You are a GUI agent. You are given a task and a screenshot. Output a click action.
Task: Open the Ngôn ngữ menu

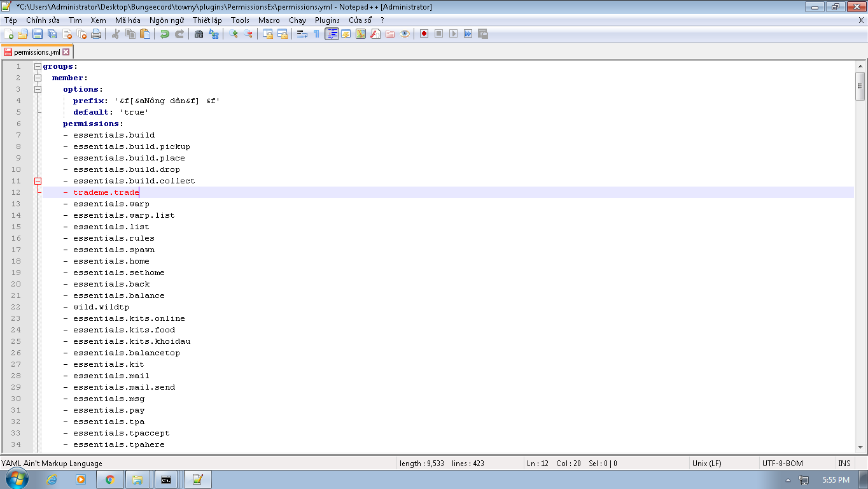point(167,20)
